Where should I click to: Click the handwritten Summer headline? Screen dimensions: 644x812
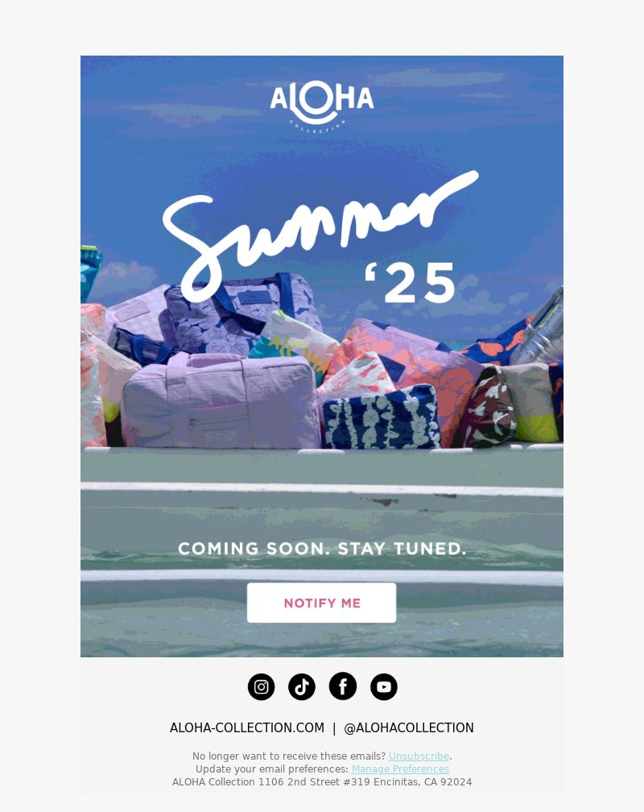pos(320,235)
